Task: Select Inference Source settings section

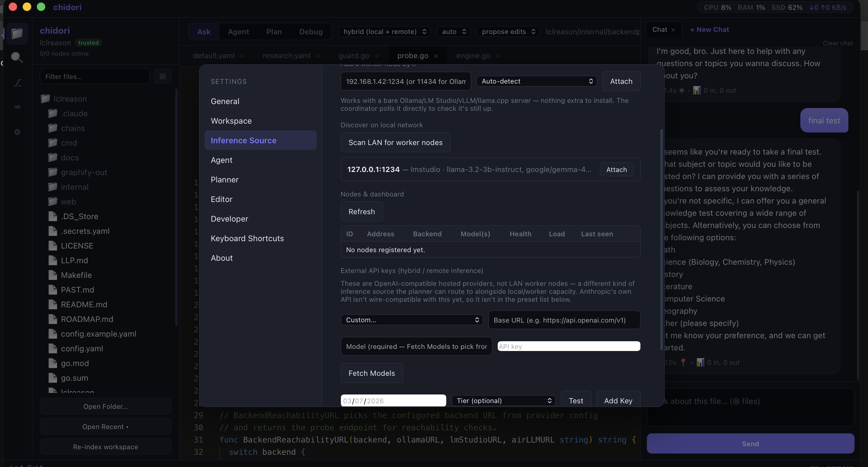Action: point(260,140)
